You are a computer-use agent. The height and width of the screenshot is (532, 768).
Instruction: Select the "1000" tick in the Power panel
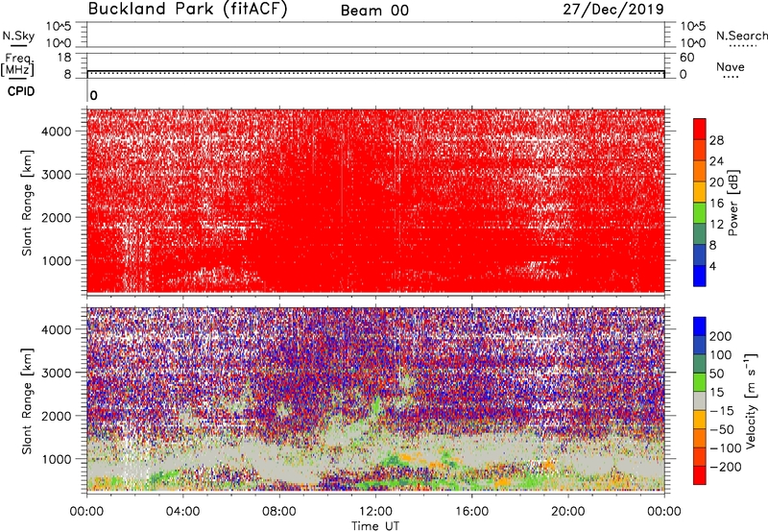57,260
